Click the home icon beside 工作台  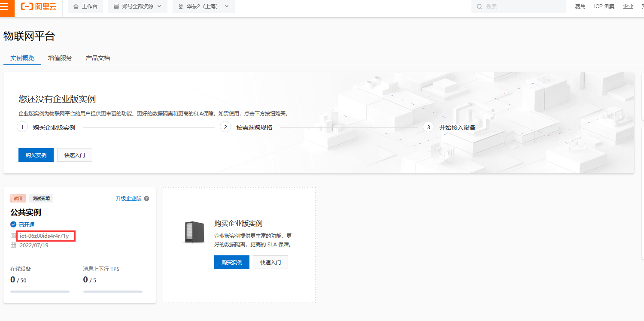[x=76, y=6]
